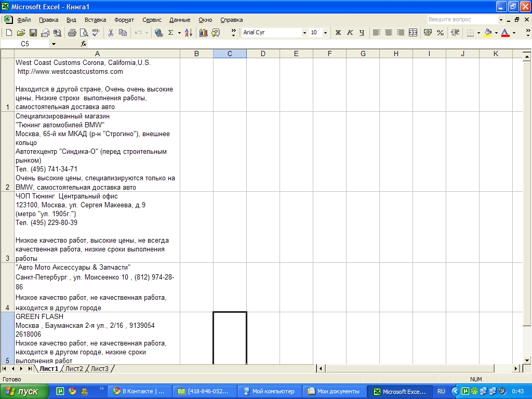Open the Файл menu

(24, 20)
